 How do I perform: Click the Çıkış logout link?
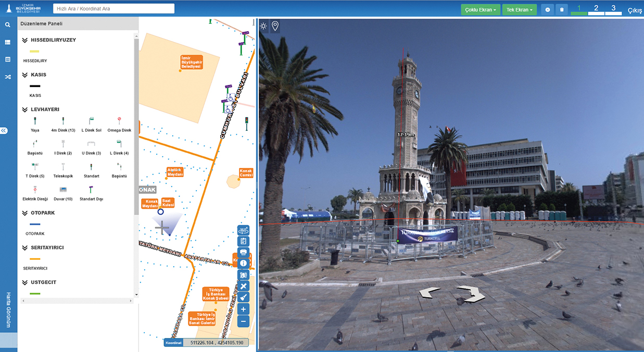coord(635,10)
